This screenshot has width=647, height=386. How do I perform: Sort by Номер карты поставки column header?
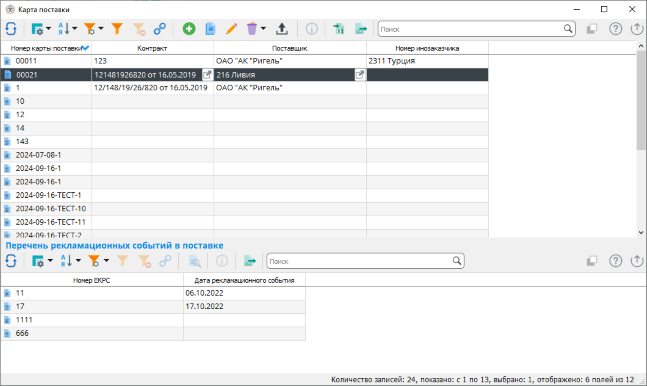tap(46, 48)
